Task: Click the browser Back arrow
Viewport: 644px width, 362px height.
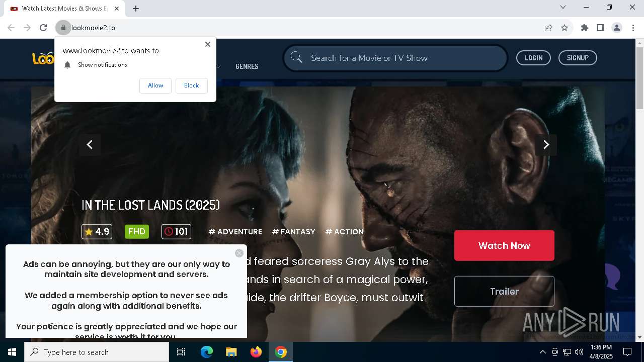Action: click(x=11, y=28)
